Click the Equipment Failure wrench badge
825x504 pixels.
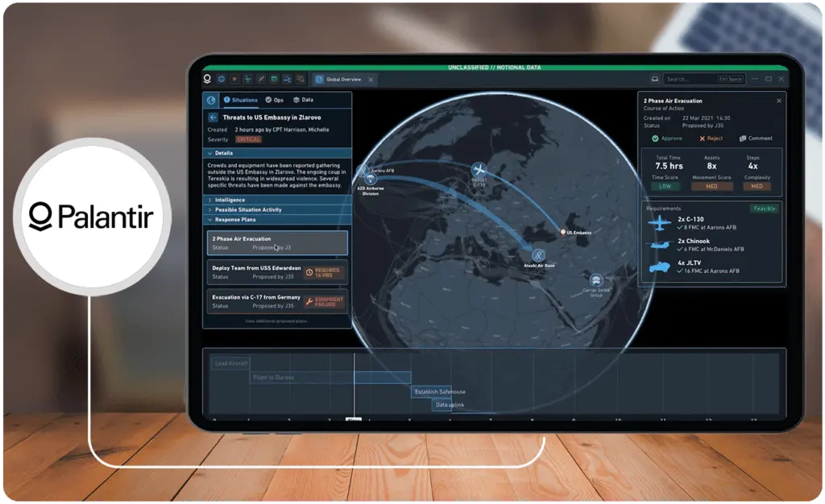click(324, 302)
